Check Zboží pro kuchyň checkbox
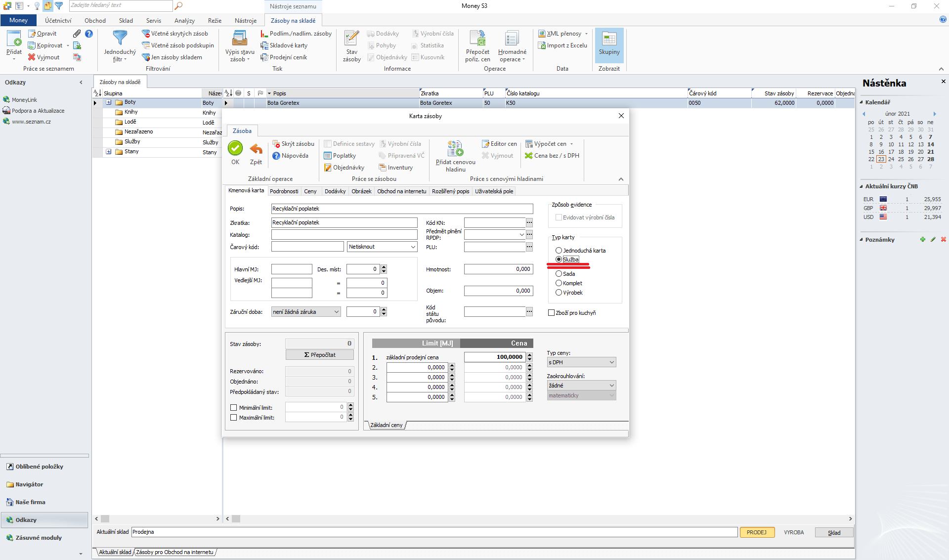Image resolution: width=949 pixels, height=560 pixels. [551, 313]
